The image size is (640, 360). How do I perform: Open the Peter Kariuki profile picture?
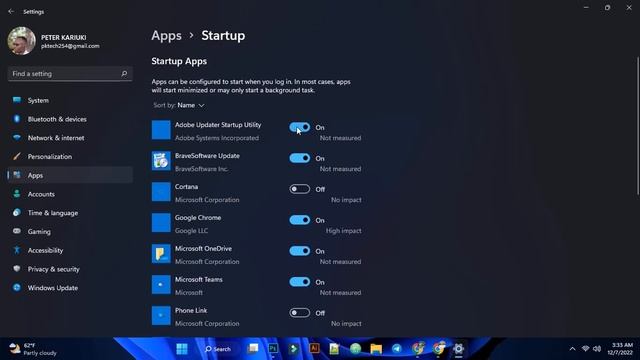(21, 41)
